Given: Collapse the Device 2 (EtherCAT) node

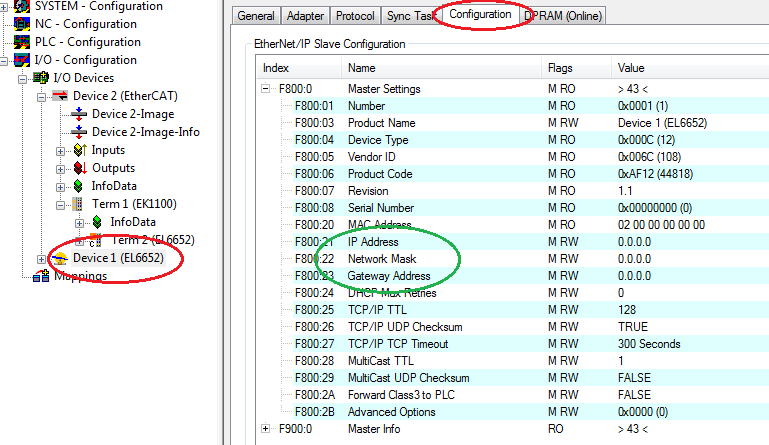Looking at the screenshot, I should (x=42, y=97).
